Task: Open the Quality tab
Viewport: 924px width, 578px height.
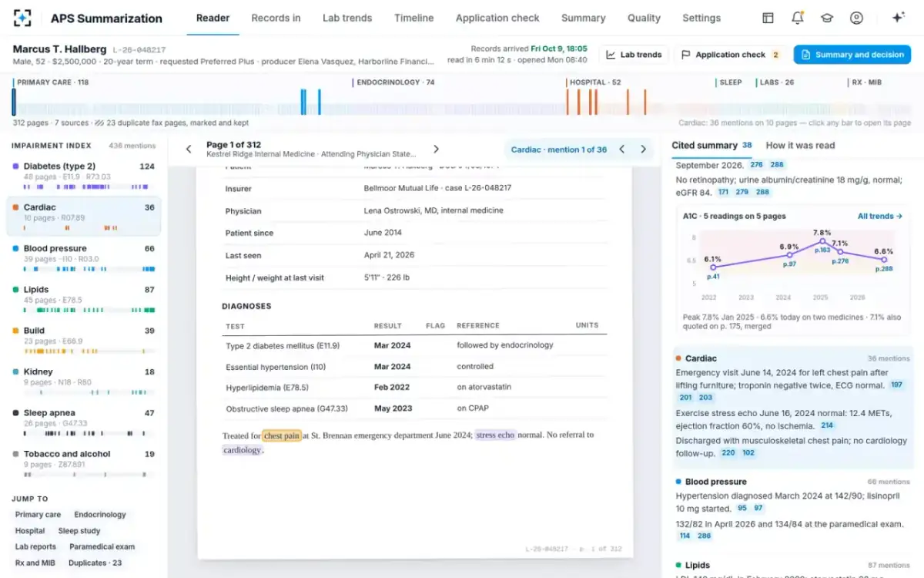Action: coord(644,18)
